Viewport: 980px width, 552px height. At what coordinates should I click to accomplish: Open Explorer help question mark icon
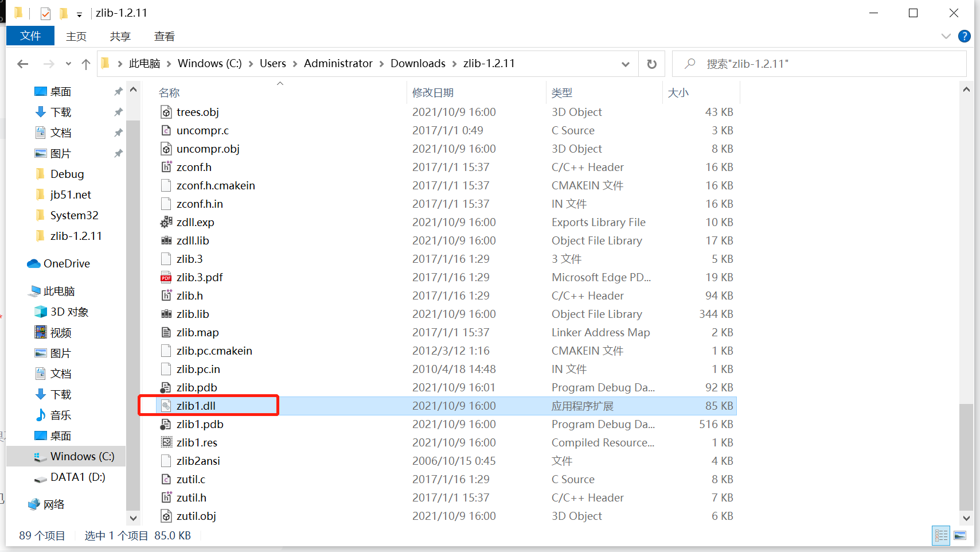(965, 36)
